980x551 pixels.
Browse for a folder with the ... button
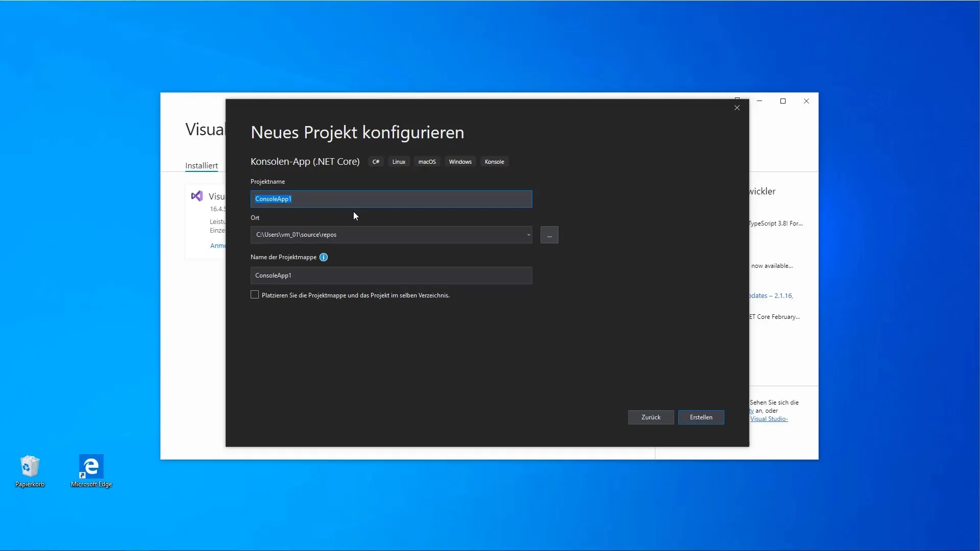coord(549,235)
